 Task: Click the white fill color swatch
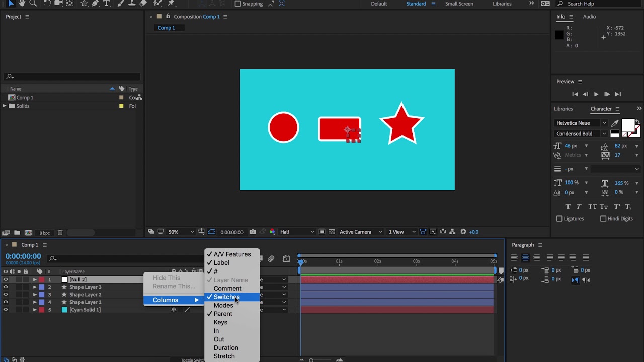pos(628,125)
